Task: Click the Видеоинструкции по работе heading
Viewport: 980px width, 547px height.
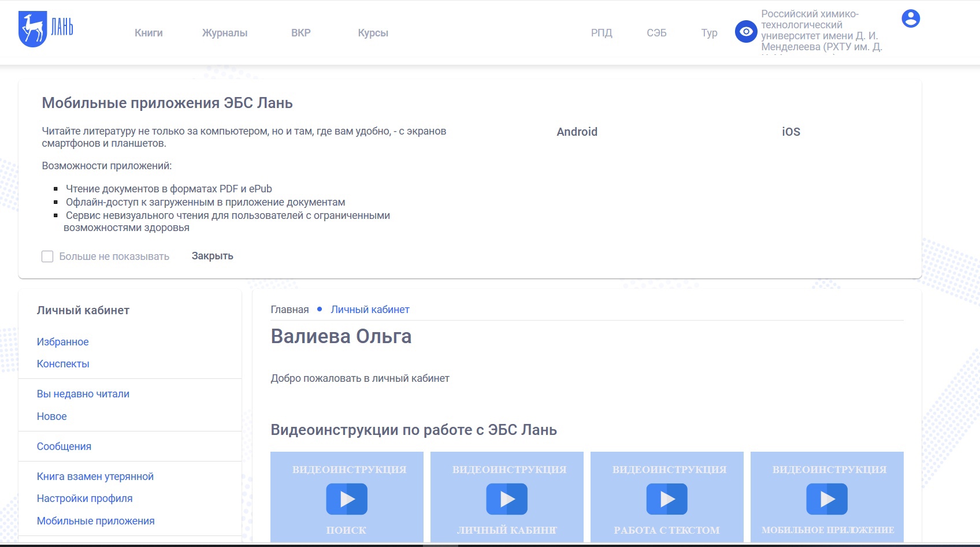Action: click(414, 430)
